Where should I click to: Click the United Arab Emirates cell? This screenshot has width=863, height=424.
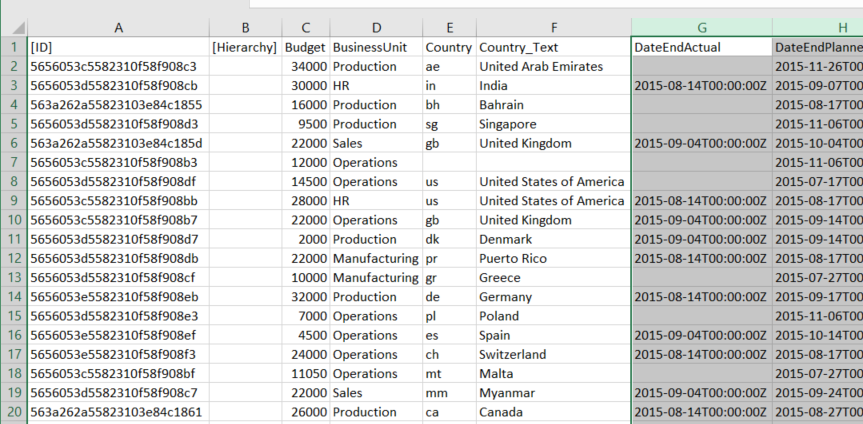point(553,66)
